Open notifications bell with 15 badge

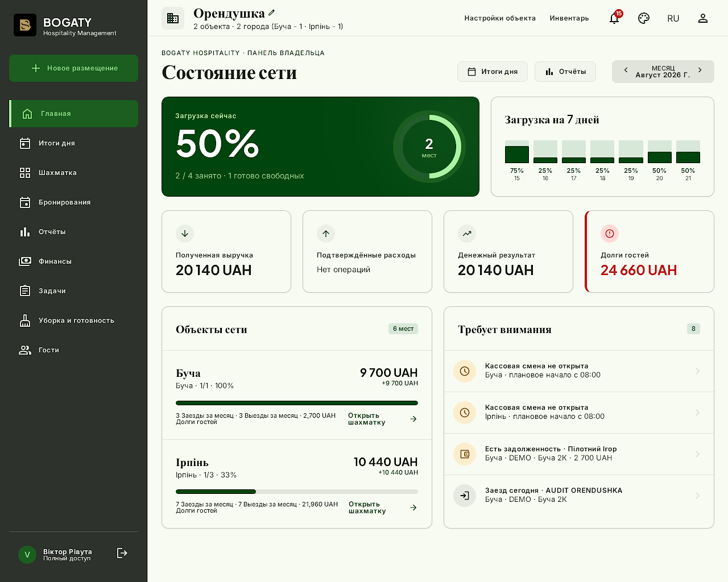614,18
